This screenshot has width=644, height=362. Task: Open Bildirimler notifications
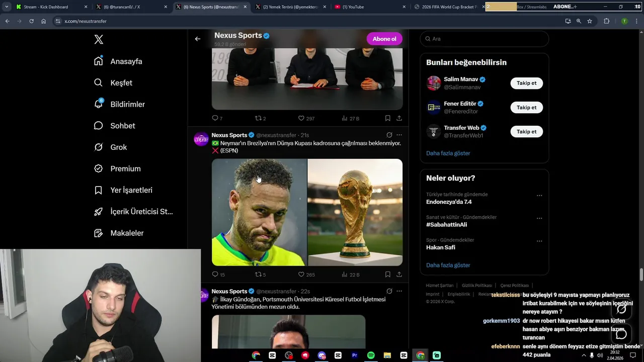[120, 104]
